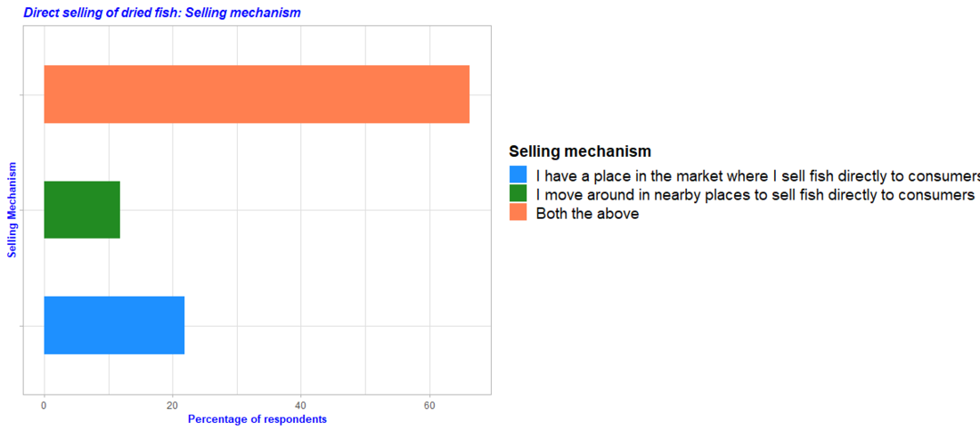Click the 'Both the above' legend label
The height and width of the screenshot is (431, 980).
(x=587, y=215)
